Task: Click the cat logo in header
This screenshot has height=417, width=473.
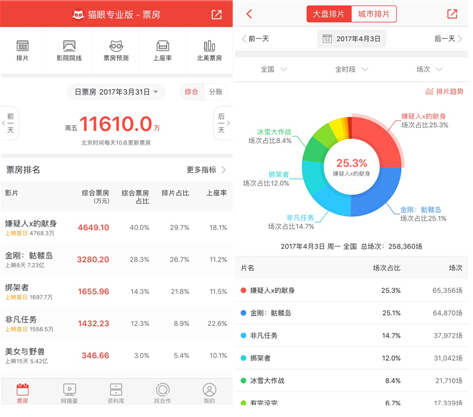Action: coord(78,15)
